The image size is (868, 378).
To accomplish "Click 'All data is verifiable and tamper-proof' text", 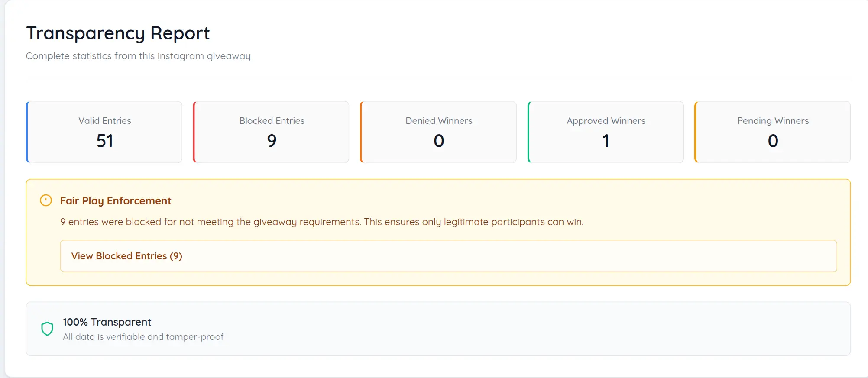I will [x=143, y=337].
